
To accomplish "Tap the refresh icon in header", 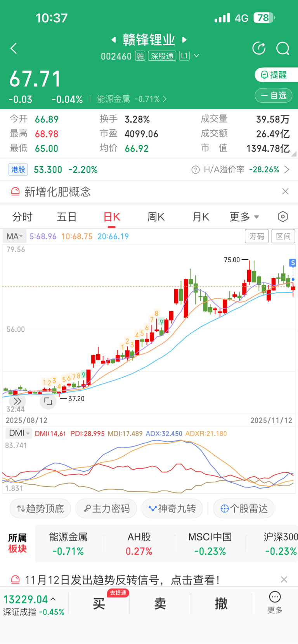I will pyautogui.click(x=259, y=48).
